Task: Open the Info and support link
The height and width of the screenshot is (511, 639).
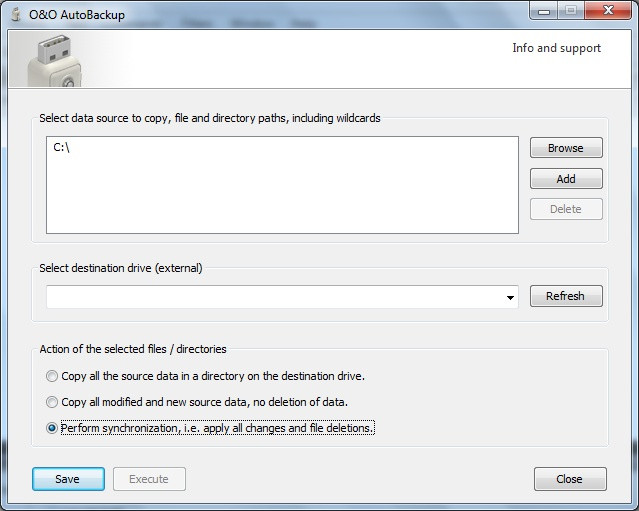Action: (x=556, y=48)
